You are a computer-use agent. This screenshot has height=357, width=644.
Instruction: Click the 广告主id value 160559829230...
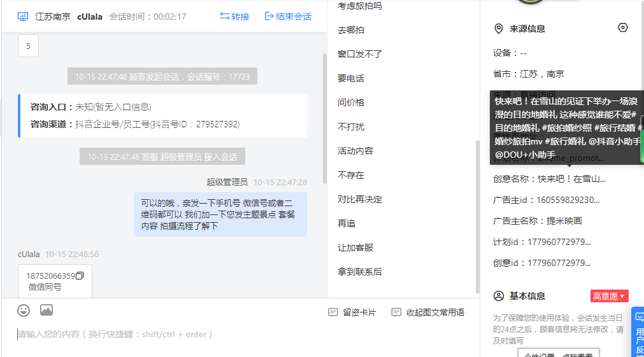[x=568, y=200]
